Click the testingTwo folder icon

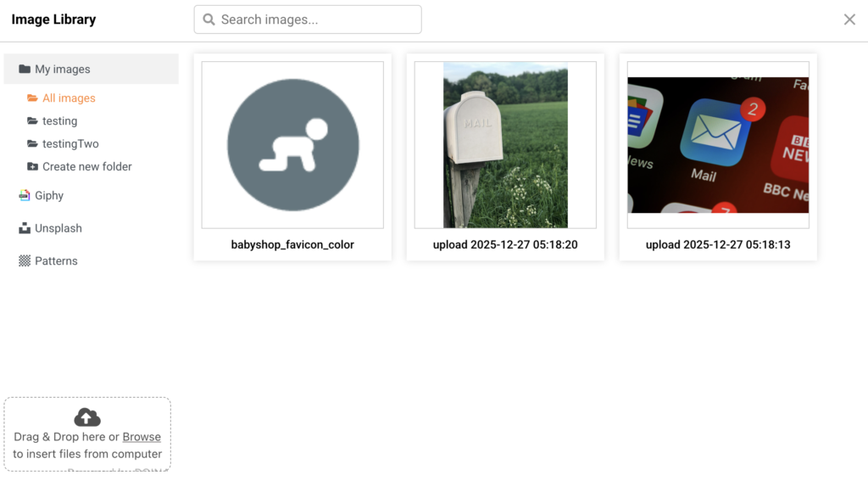coord(33,143)
